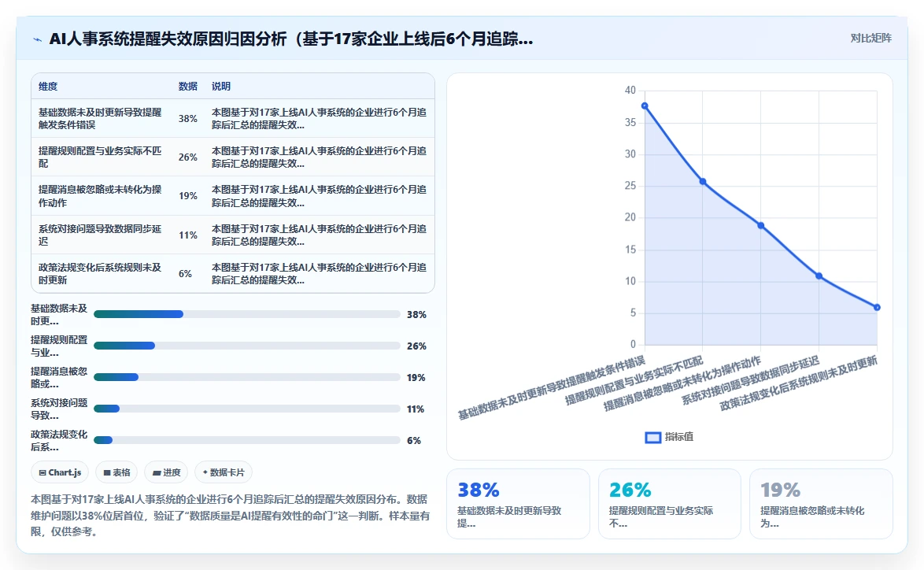This screenshot has width=924, height=570.
Task: Open the 38% data card
Action: (x=518, y=504)
